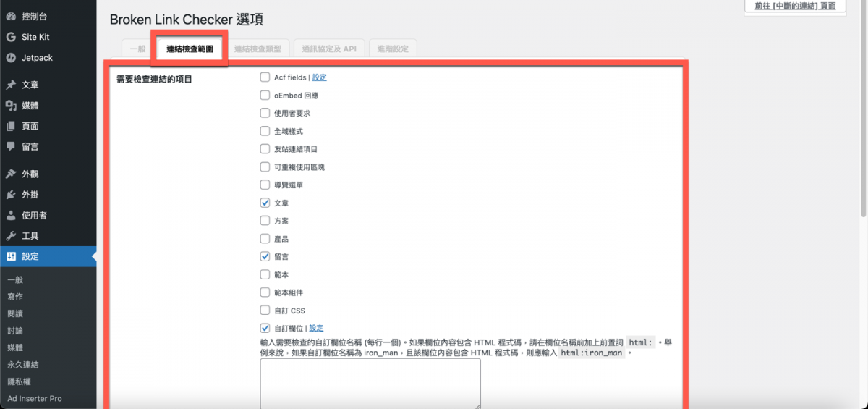Click the Site Kit Google icon
Viewport: 868px width, 409px height.
pos(11,37)
